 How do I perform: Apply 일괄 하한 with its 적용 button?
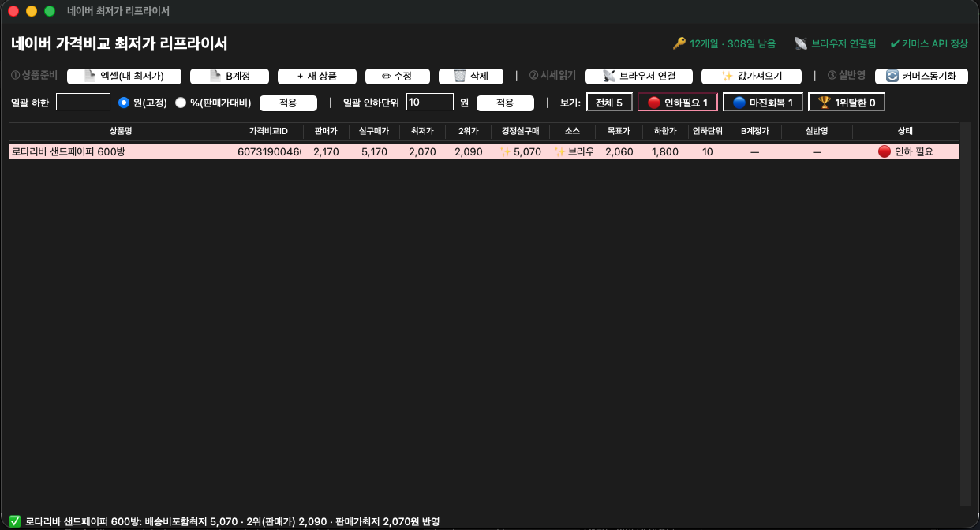point(288,103)
